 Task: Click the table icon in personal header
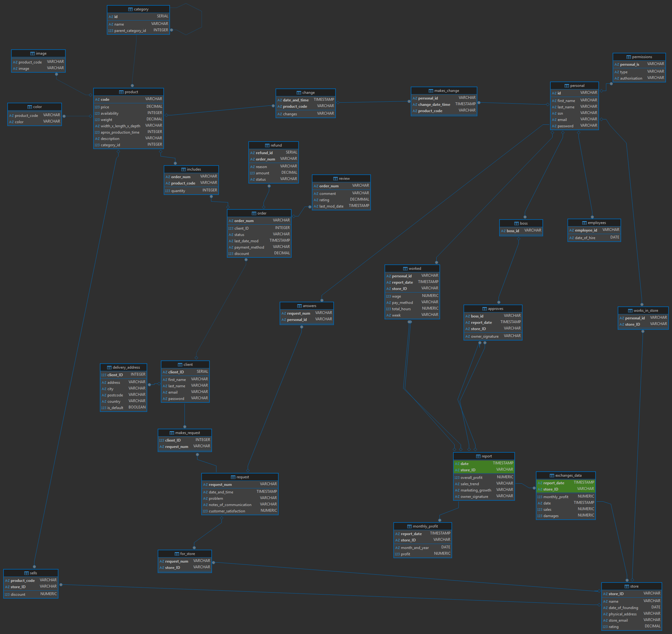pyautogui.click(x=567, y=86)
